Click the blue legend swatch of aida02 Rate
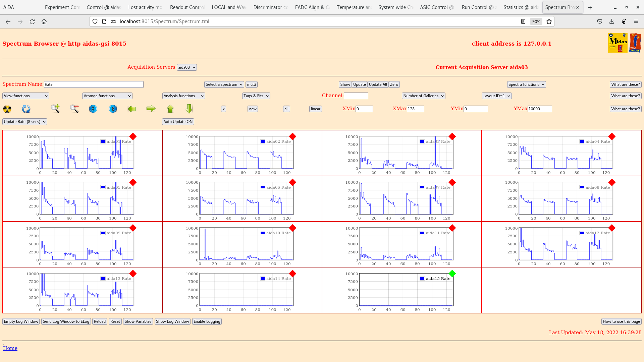The height and width of the screenshot is (362, 644). (263, 141)
